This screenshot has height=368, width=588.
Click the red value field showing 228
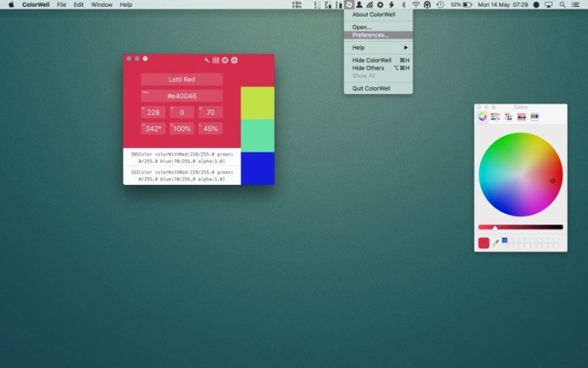[x=154, y=112]
